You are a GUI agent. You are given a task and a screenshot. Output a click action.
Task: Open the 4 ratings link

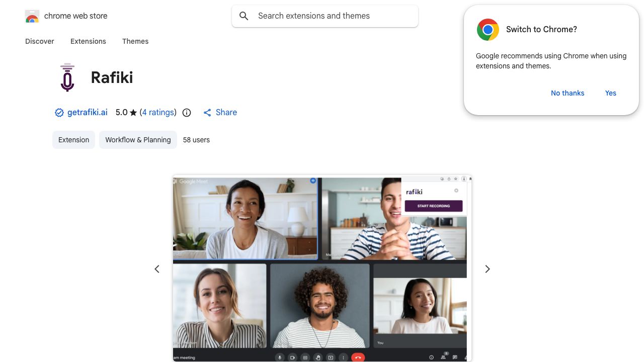pos(158,113)
